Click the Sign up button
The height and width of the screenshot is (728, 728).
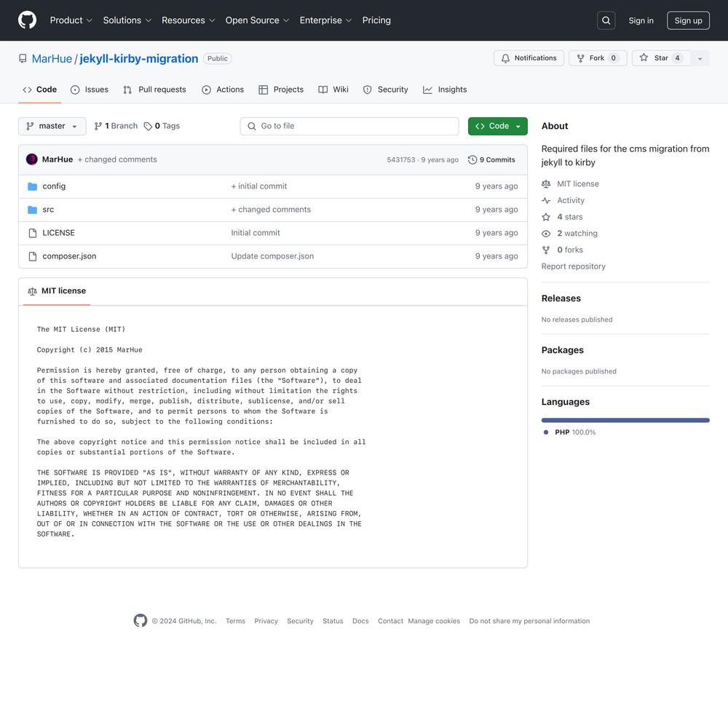click(x=688, y=20)
